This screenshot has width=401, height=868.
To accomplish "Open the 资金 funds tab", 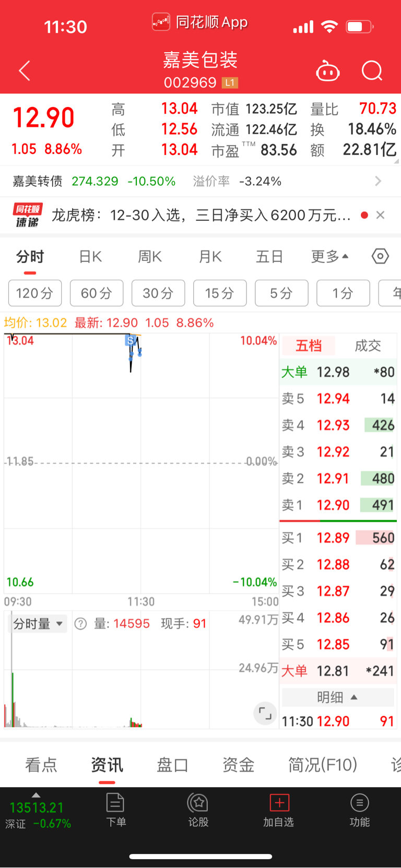I will [239, 765].
